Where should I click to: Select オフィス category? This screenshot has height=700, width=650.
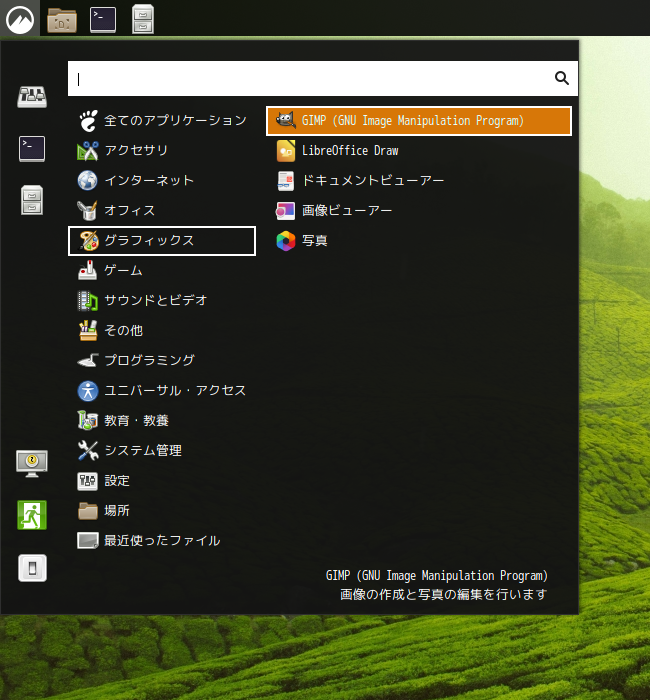(162, 210)
